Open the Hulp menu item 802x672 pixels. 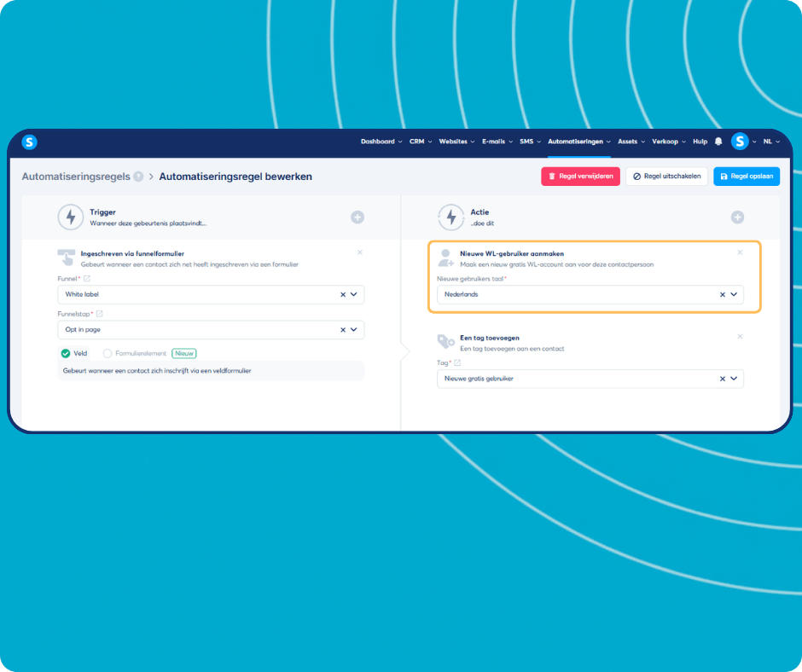[700, 142]
